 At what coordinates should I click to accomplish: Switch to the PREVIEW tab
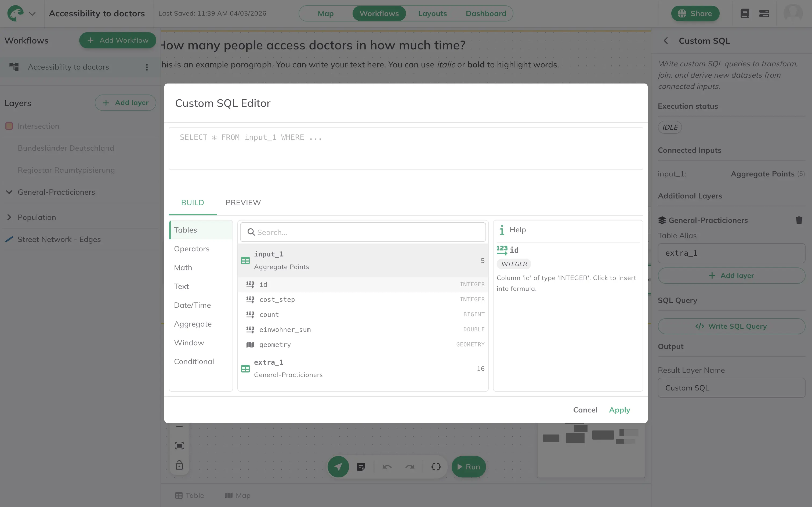pos(243,202)
